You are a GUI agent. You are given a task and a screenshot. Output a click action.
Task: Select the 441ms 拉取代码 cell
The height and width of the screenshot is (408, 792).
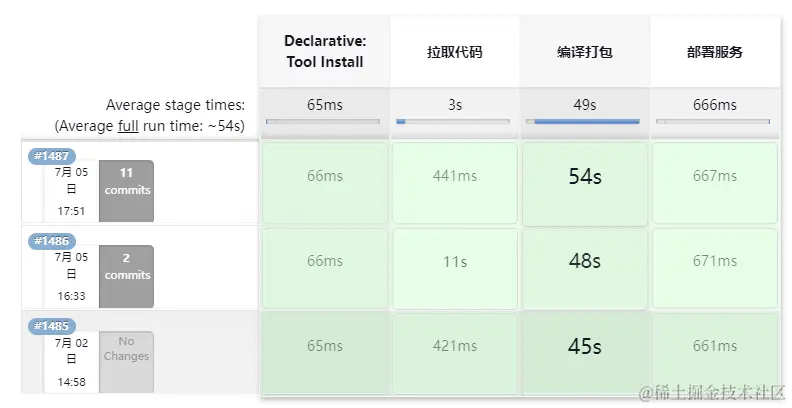click(x=454, y=176)
